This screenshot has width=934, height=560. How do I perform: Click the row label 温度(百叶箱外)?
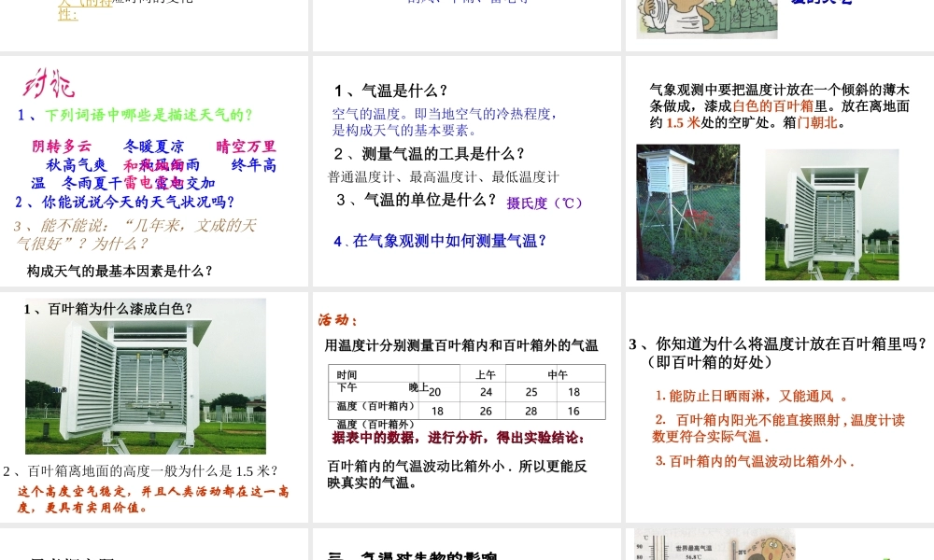pos(375,425)
